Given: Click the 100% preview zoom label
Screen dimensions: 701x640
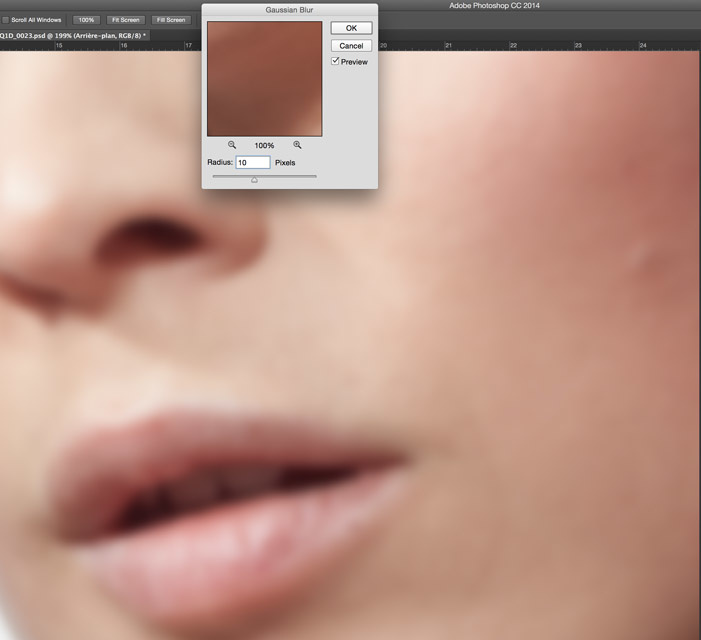Looking at the screenshot, I should click(264, 145).
